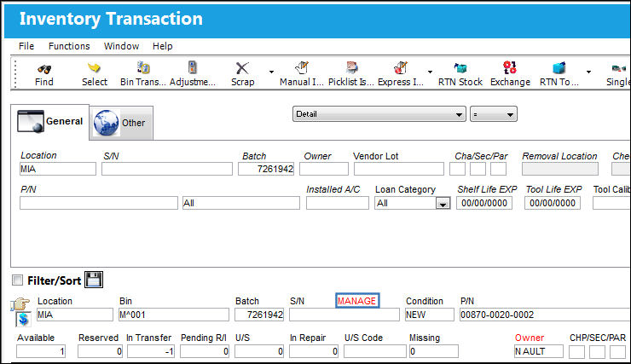Click the Find binoculars icon
This screenshot has width=631, height=364.
[43, 69]
